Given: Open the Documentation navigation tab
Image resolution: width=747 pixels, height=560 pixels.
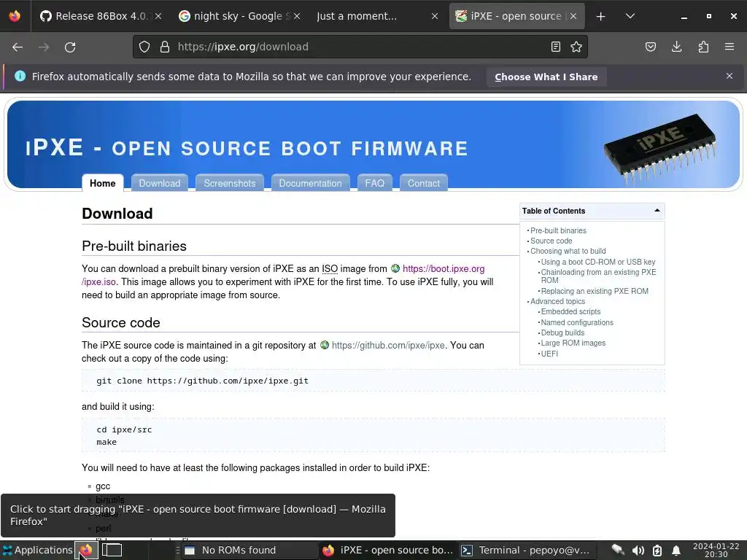Looking at the screenshot, I should 310,183.
